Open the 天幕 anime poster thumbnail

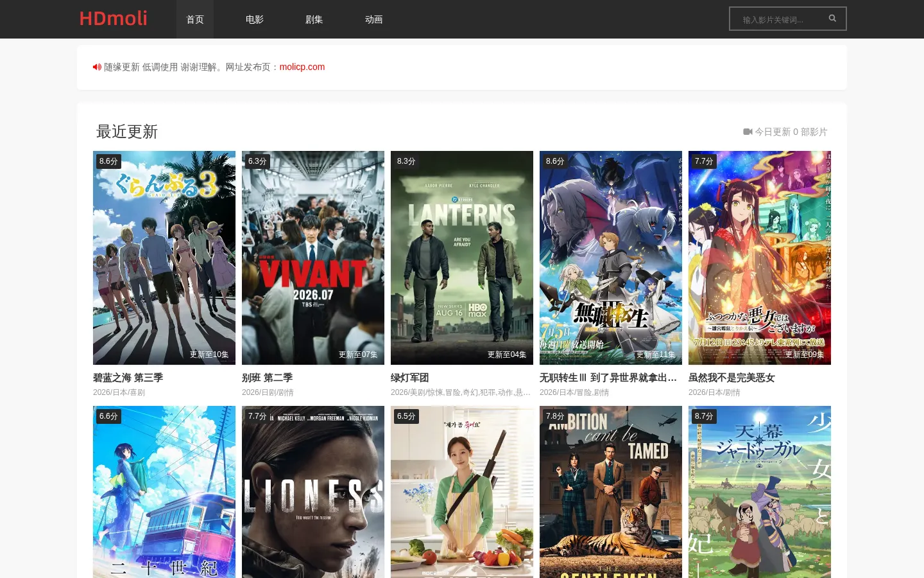tap(760, 492)
